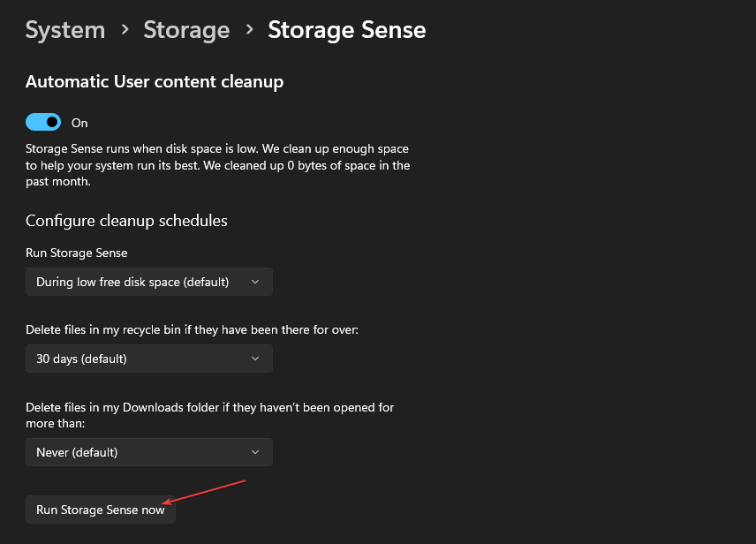Screen dimensions: 756x544
Task: Expand chevron next to "Never (default)"
Action: (255, 452)
